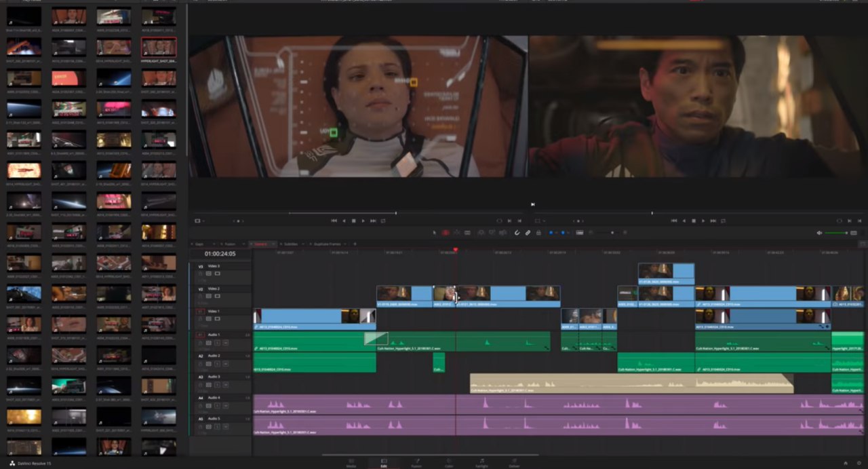The image size is (868, 469).
Task: Open Project Settings gear at bottom right
Action: (860, 463)
